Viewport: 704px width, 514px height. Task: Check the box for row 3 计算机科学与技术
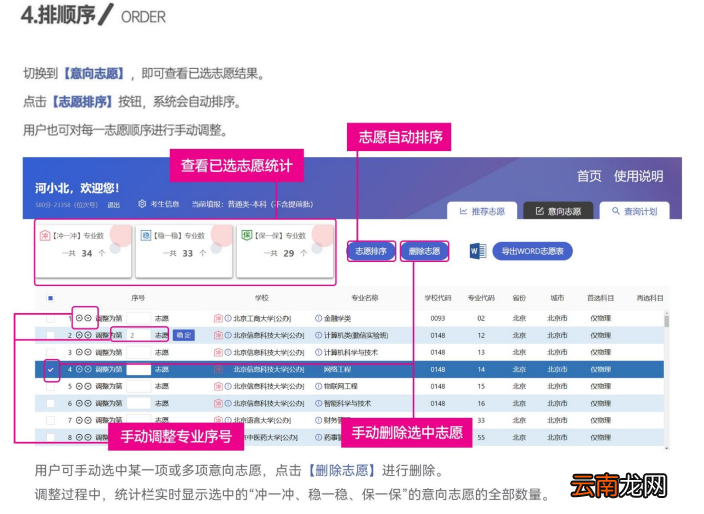(x=50, y=352)
